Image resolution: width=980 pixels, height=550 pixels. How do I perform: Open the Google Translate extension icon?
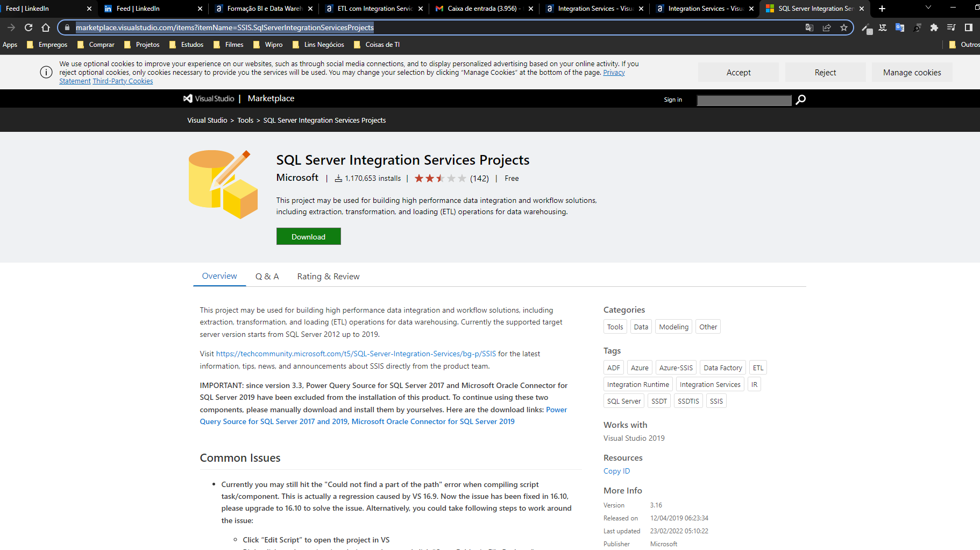(900, 27)
